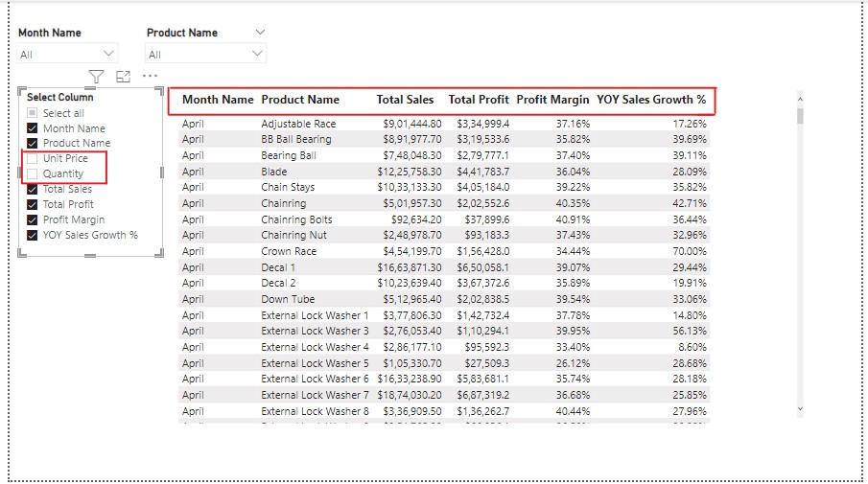
Task: Open the More options ellipsis menu
Action: (x=150, y=77)
